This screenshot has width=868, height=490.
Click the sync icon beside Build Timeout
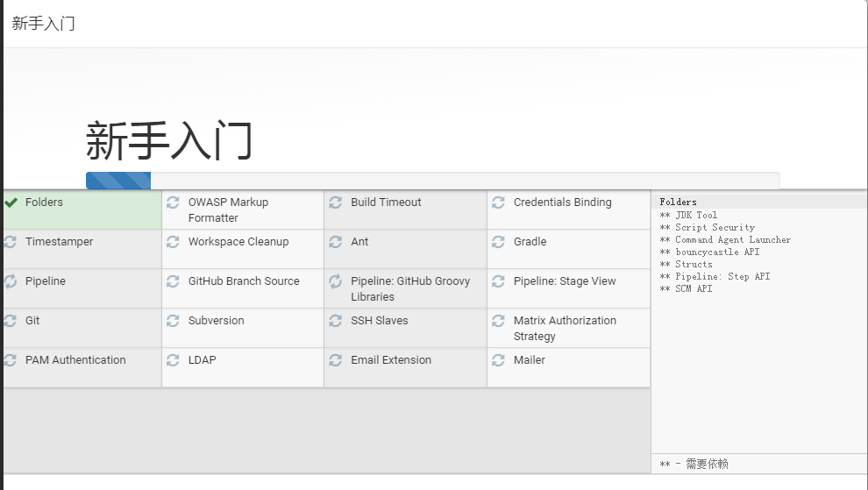336,202
